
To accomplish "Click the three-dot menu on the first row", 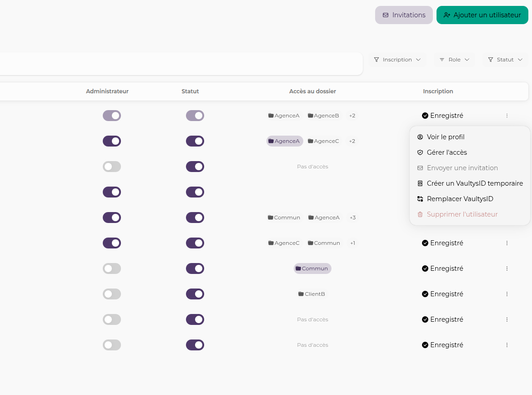I will (x=507, y=116).
